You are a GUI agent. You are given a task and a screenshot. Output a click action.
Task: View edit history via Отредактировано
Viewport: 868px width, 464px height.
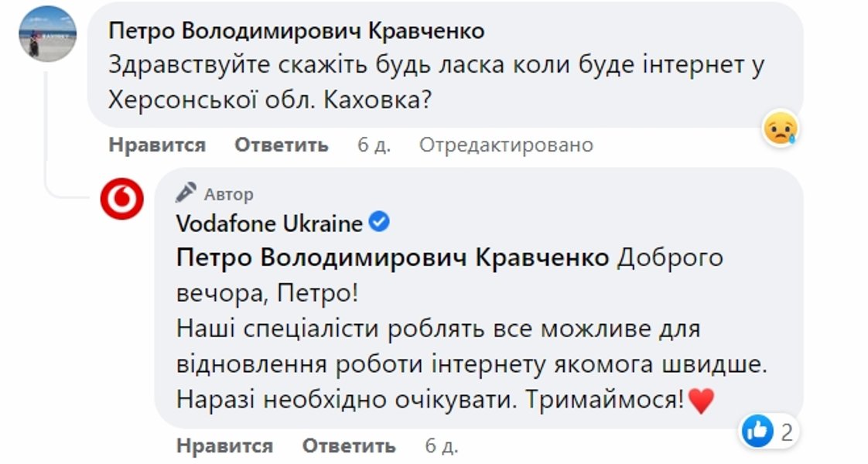506,145
